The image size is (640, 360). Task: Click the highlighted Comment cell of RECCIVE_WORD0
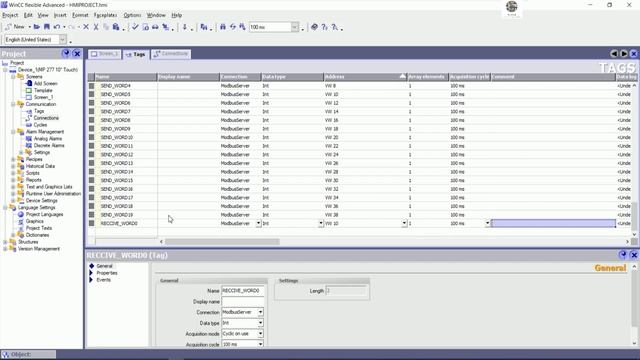click(x=553, y=223)
